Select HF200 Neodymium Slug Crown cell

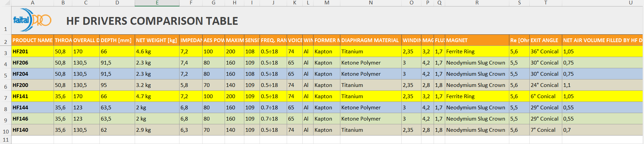(x=477, y=85)
